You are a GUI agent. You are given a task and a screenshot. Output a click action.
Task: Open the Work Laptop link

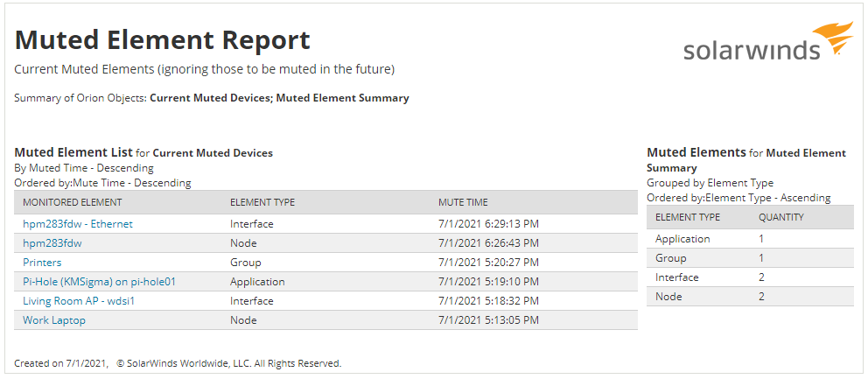click(54, 320)
